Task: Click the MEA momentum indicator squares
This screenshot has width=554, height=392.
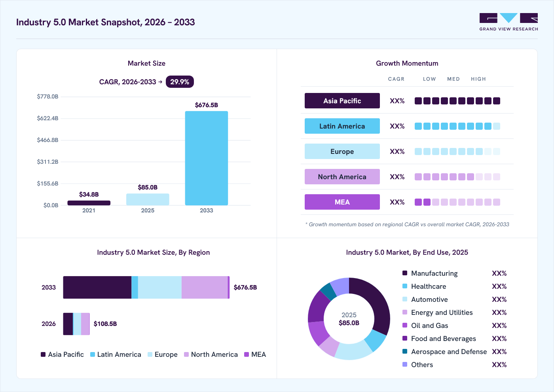Action: click(x=457, y=202)
